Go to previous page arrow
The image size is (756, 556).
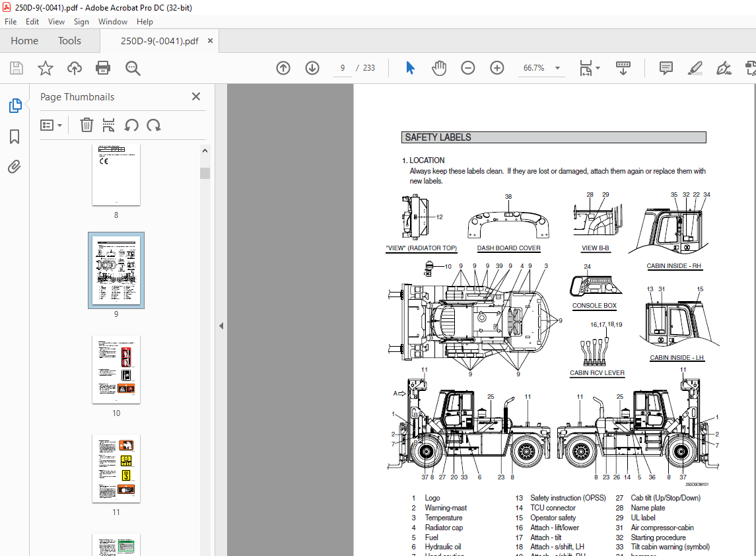(283, 68)
